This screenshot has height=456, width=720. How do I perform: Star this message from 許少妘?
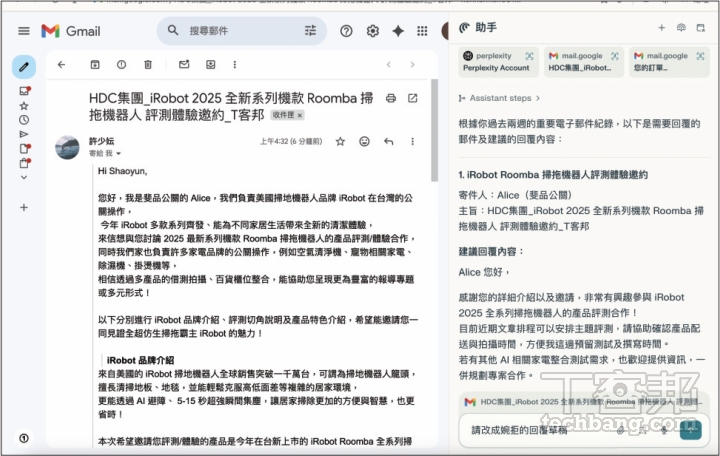pos(340,141)
